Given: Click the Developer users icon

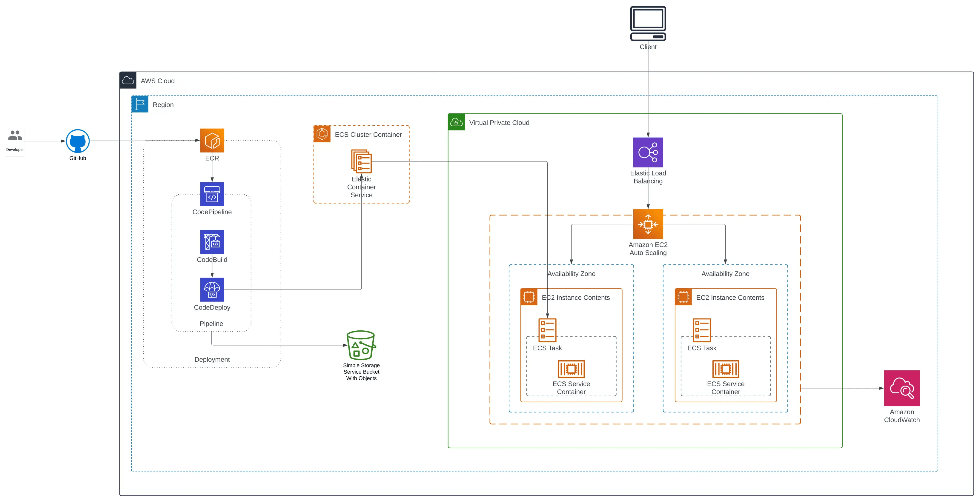Looking at the screenshot, I should (x=15, y=135).
